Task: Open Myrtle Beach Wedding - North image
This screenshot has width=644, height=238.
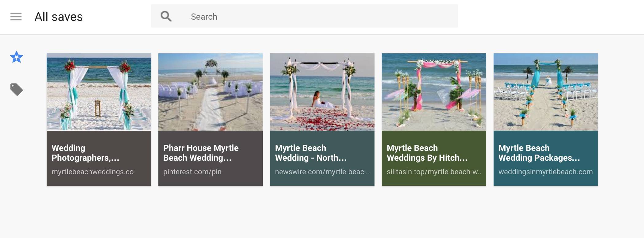Action: (322, 92)
